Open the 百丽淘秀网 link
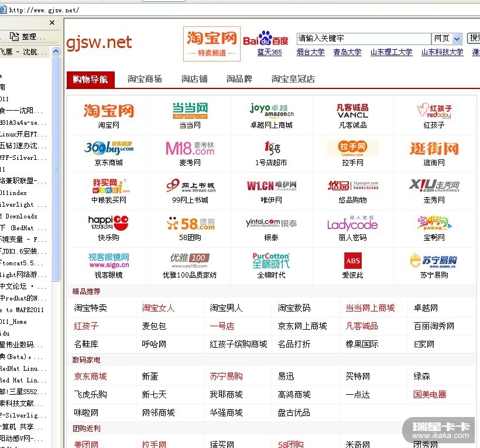The width and height of the screenshot is (480, 448). pyautogui.click(x=434, y=326)
